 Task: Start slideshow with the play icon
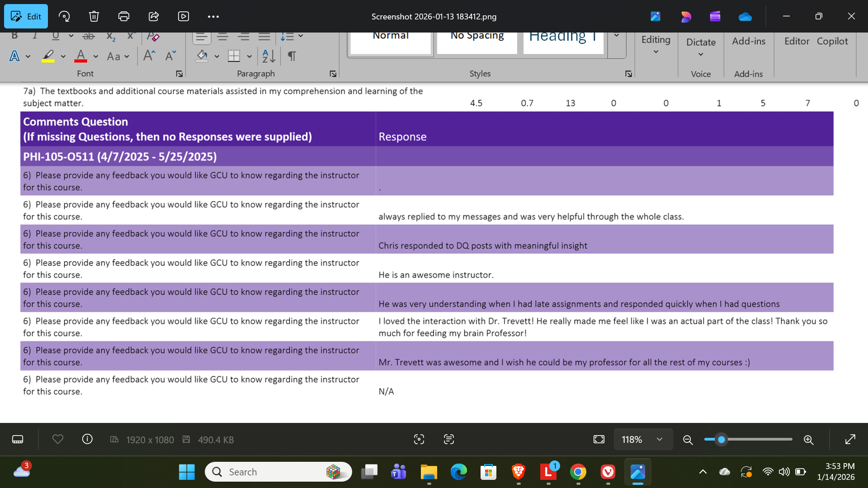(x=183, y=17)
